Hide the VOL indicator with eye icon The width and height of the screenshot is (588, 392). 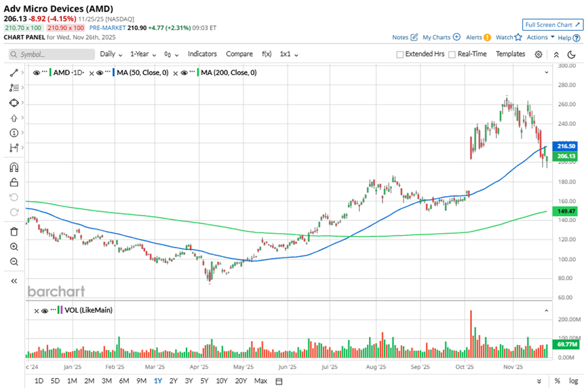coord(45,311)
